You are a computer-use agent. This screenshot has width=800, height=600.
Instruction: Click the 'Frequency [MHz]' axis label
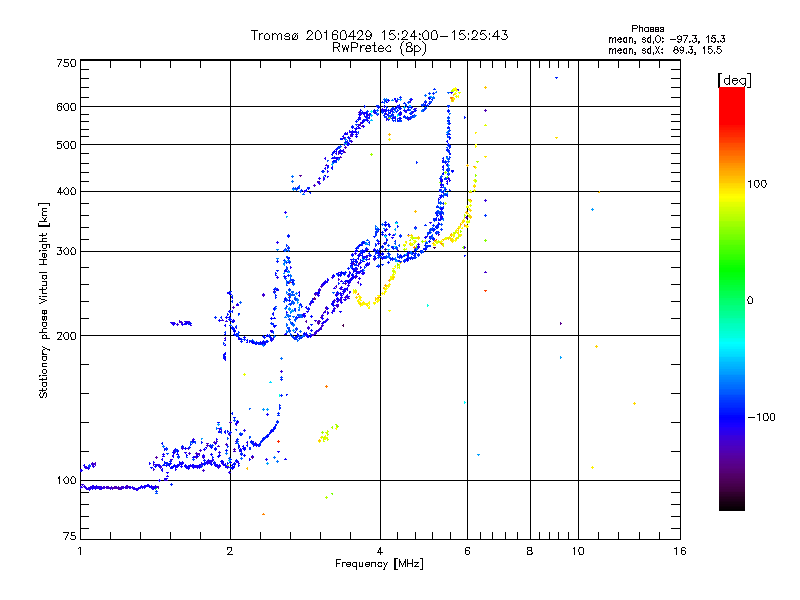pyautogui.click(x=379, y=564)
